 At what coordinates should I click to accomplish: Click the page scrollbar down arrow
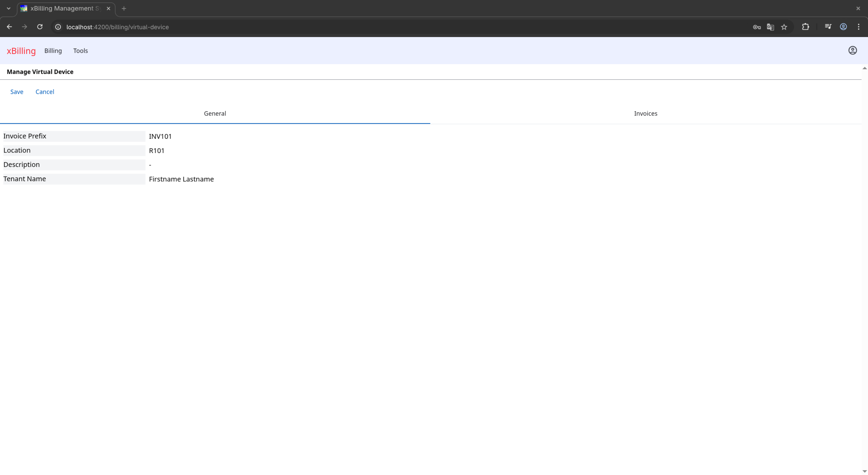[x=864, y=471]
